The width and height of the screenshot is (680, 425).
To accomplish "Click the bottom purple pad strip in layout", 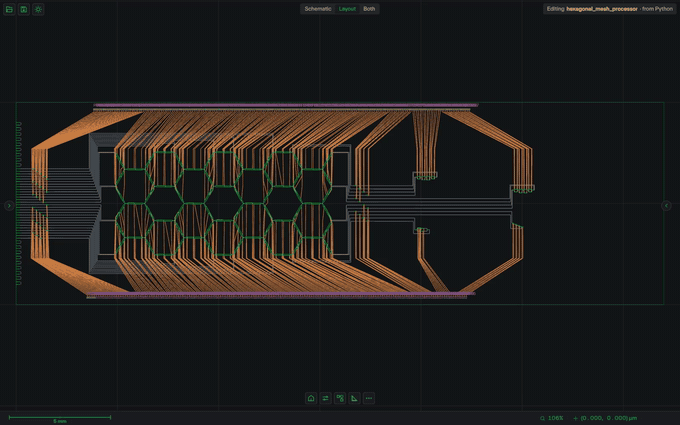I will [281, 294].
